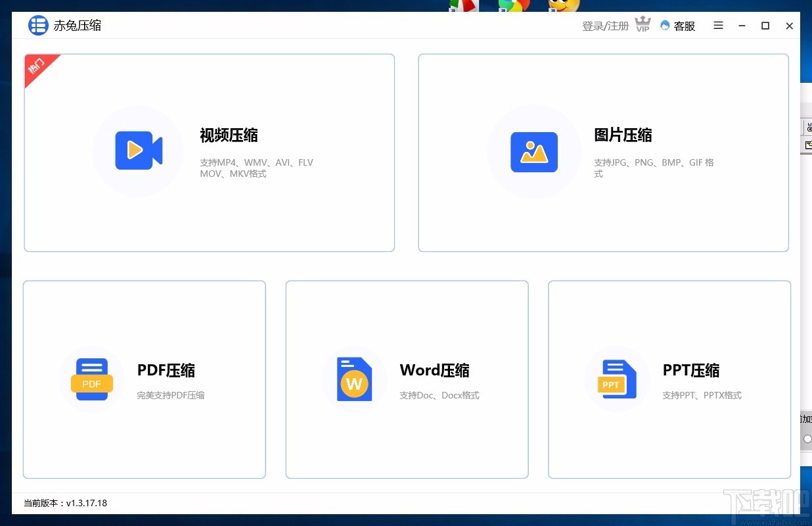Click the Chrome icon above the window
The width and height of the screenshot is (812, 526).
tap(516, 5)
